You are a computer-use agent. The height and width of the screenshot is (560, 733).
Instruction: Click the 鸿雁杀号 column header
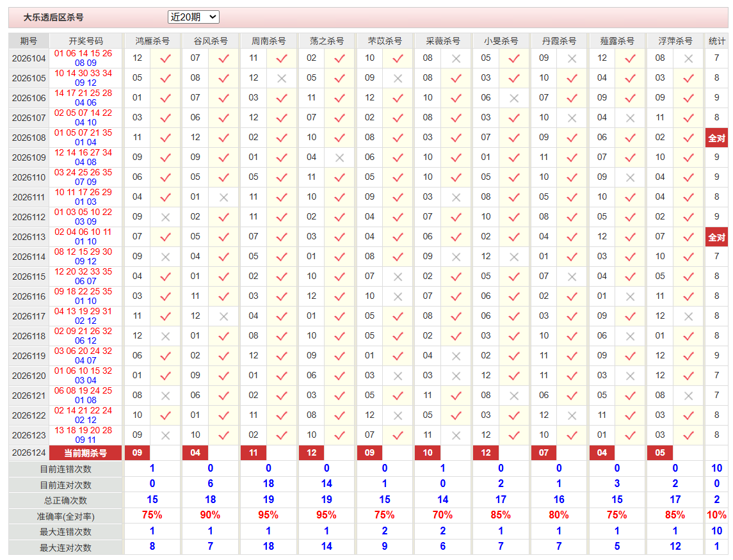[x=152, y=41]
